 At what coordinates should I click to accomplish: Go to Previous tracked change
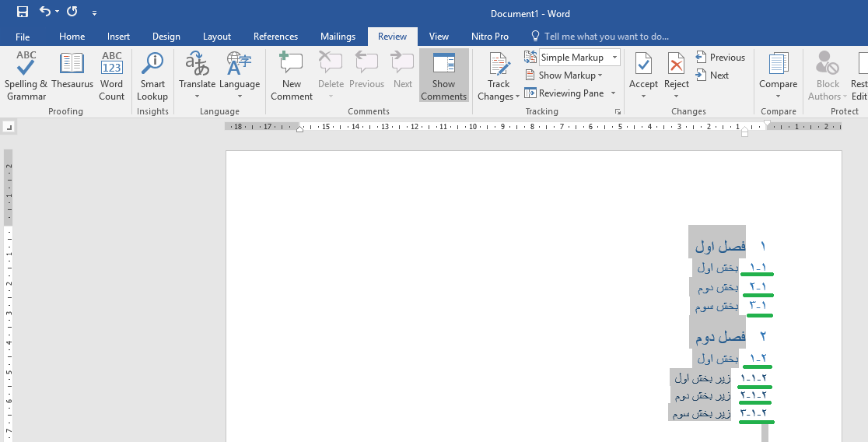[720, 58]
